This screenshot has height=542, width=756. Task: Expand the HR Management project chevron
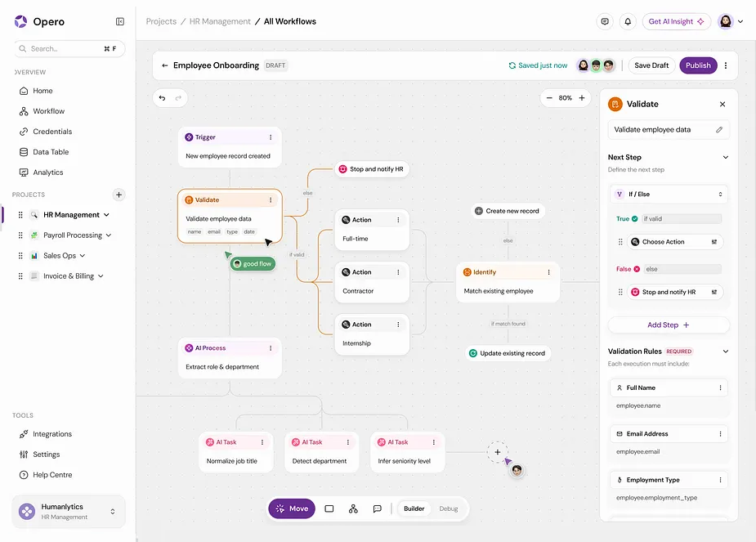tap(106, 215)
